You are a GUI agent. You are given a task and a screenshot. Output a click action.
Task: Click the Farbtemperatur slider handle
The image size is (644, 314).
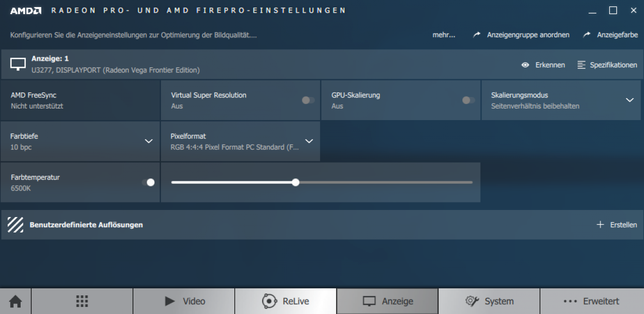pos(295,182)
